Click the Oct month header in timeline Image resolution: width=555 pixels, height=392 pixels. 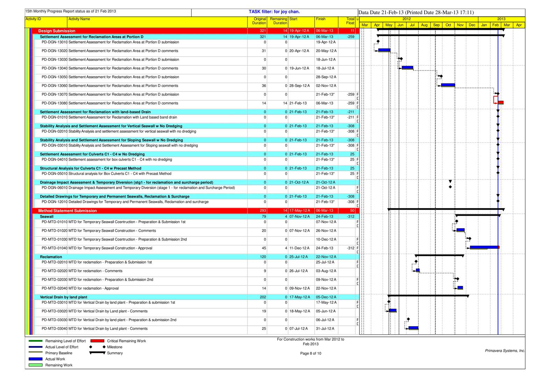[x=448, y=25]
